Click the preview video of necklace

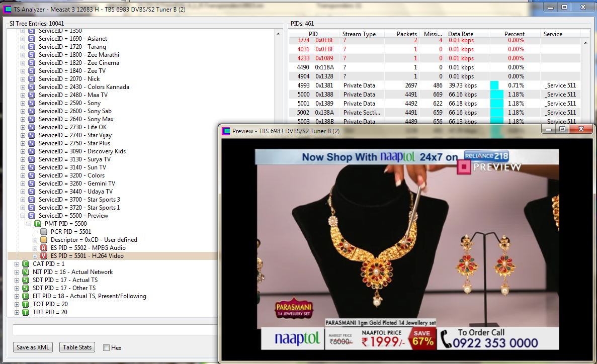click(x=407, y=249)
